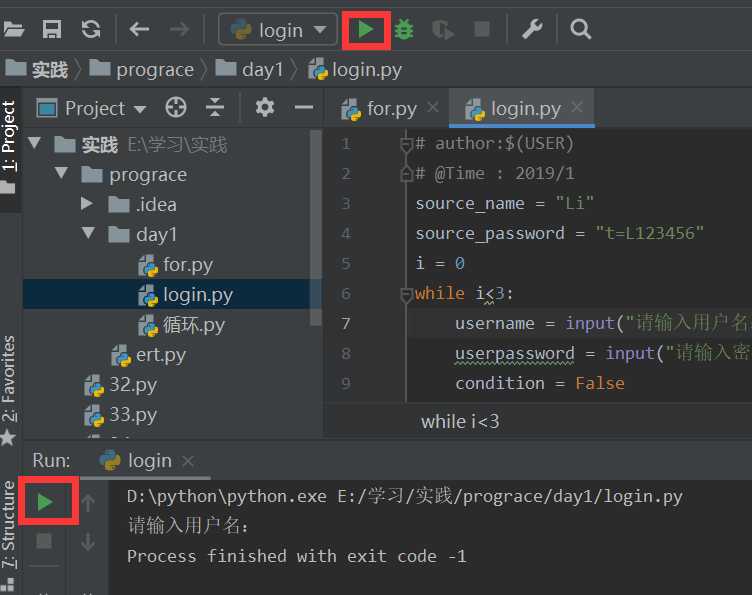Select the prograce breadcrumb

142,70
